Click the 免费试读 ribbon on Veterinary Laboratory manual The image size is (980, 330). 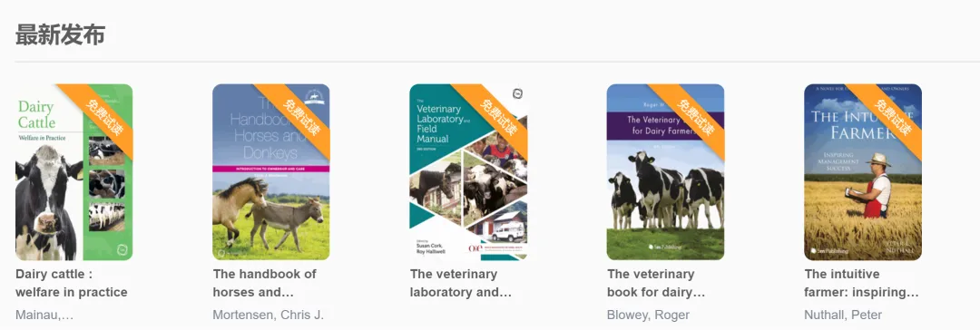498,117
